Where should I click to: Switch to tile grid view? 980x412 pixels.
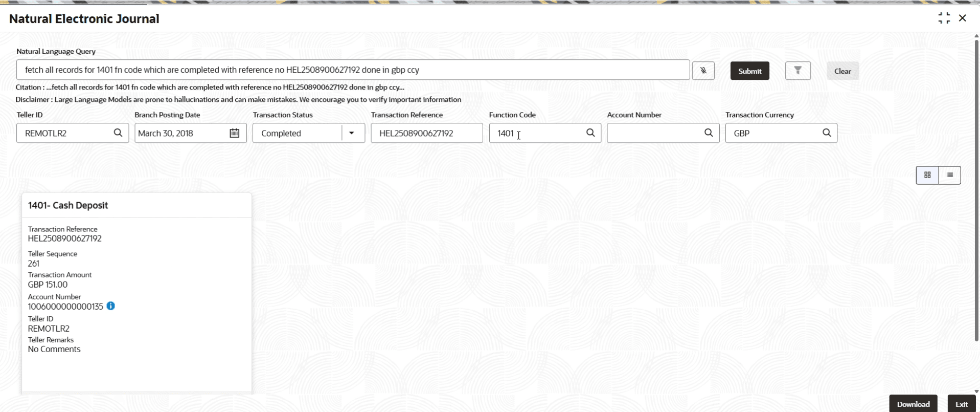[x=927, y=175]
